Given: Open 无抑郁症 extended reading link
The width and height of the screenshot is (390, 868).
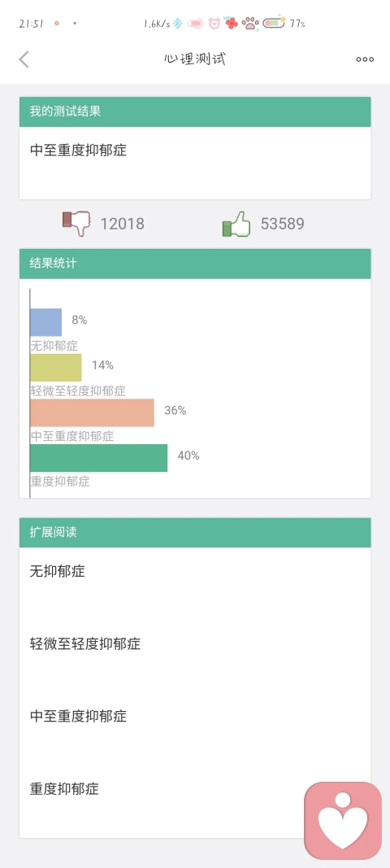Looking at the screenshot, I should (58, 571).
